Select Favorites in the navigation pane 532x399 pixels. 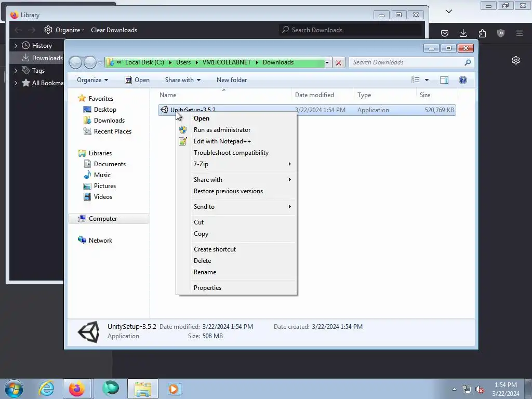tap(101, 99)
